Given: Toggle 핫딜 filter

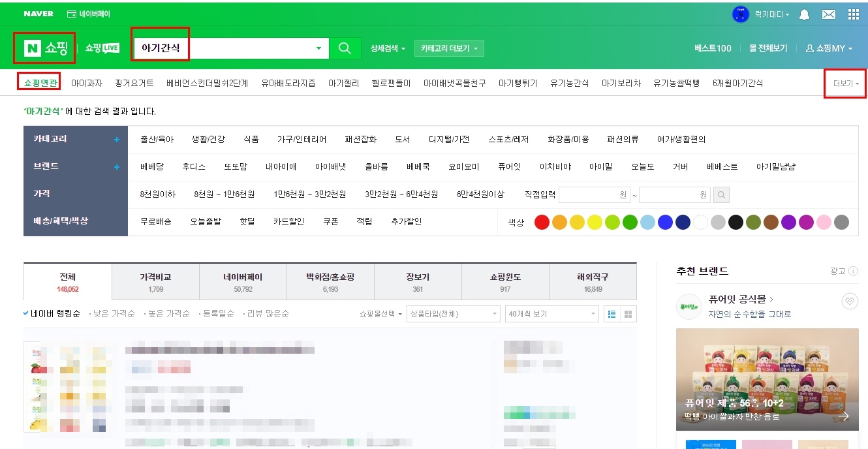Looking at the screenshot, I should 247,222.
